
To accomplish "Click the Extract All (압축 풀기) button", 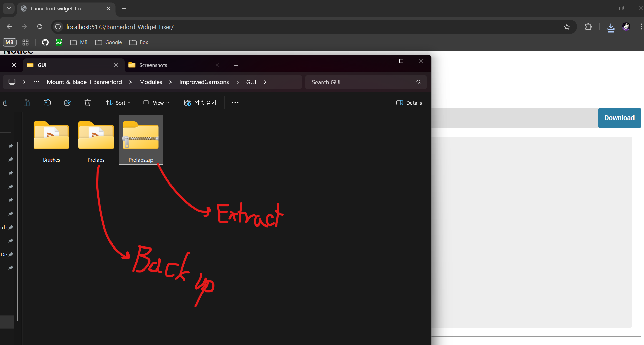I will point(200,103).
